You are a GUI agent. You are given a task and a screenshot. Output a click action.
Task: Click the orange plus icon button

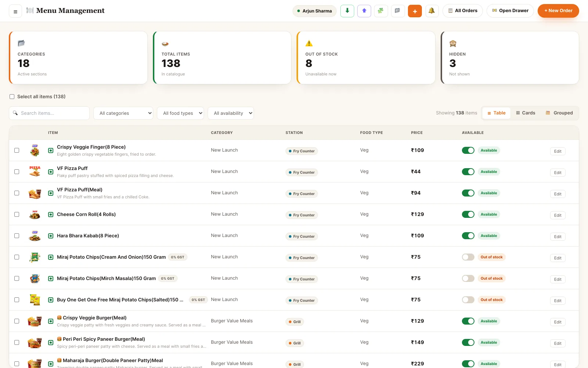415,11
